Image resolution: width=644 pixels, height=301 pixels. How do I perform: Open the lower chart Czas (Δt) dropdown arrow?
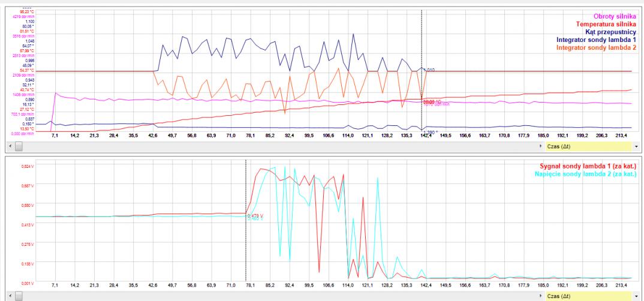tap(635, 296)
